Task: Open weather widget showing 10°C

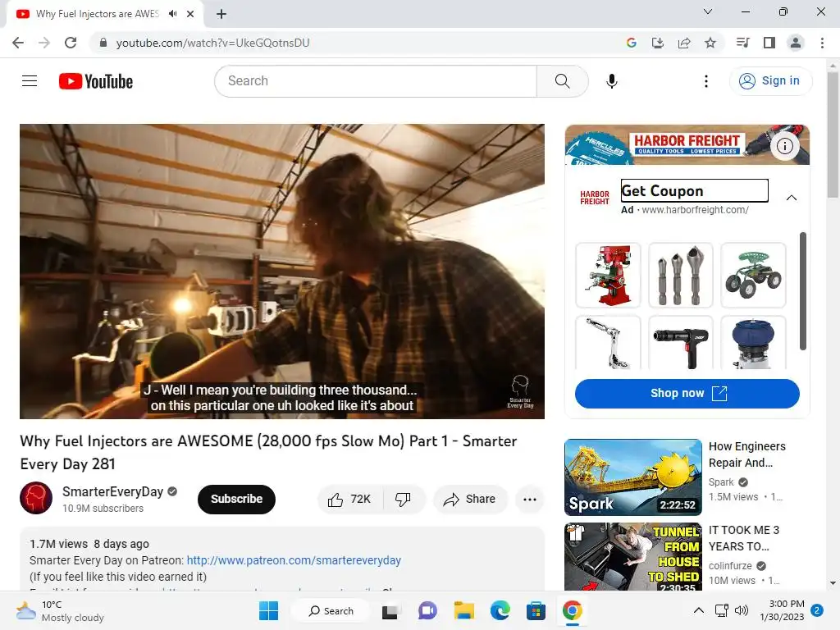Action: coord(60,610)
